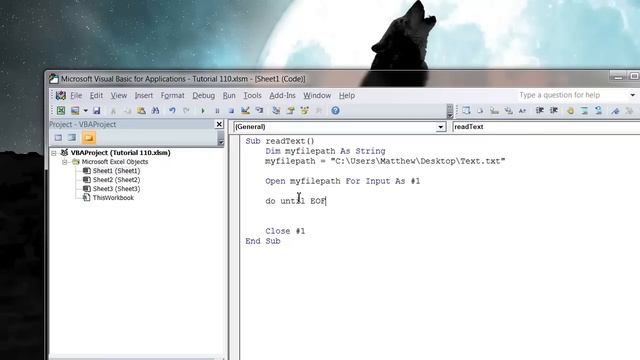Open the Edit menu
Screen dimensions: 640x360
coord(96,96)
